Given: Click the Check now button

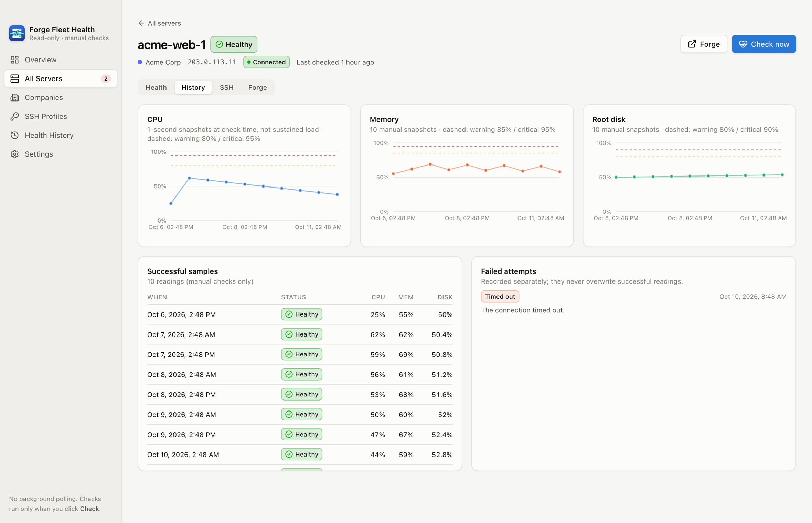Looking at the screenshot, I should (x=764, y=44).
